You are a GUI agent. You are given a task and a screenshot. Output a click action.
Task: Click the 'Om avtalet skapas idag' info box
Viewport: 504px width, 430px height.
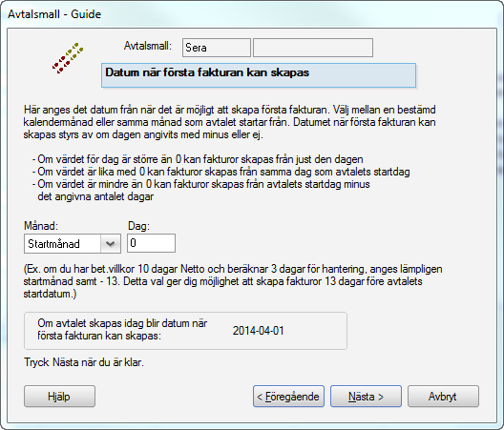(185, 331)
